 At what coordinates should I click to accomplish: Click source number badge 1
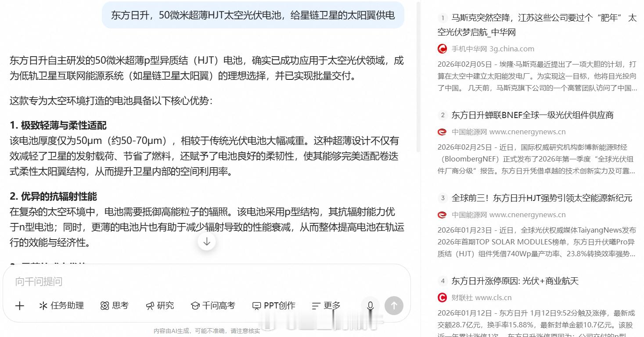[443, 18]
